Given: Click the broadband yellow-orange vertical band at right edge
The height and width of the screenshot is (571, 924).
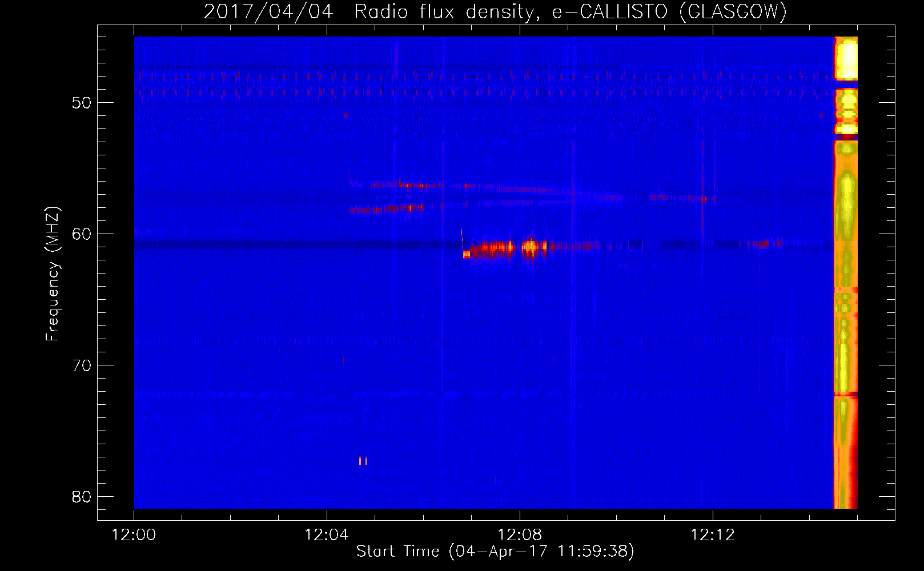Looking at the screenshot, I should (x=846, y=273).
